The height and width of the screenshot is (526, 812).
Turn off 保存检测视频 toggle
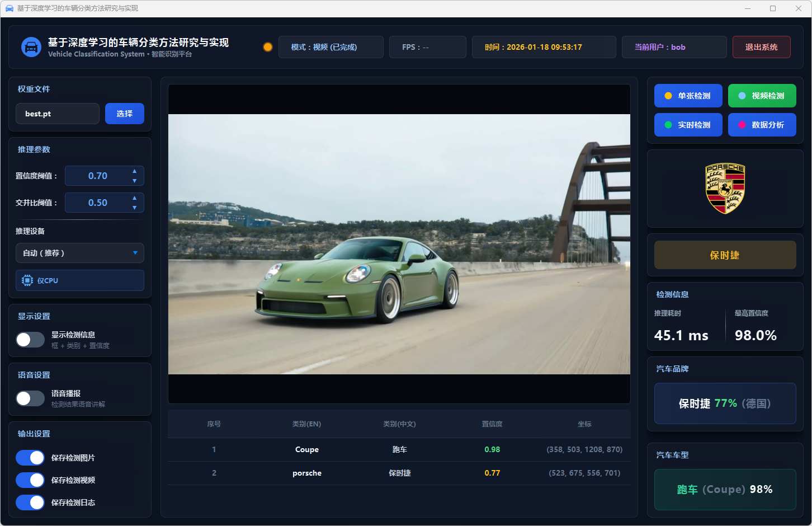pos(30,480)
